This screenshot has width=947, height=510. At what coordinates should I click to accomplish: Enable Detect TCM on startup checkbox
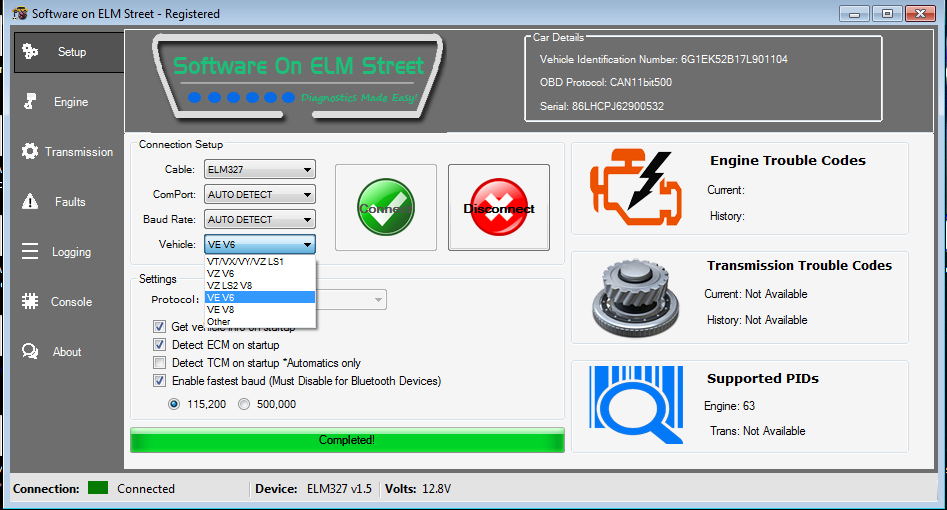tap(159, 363)
